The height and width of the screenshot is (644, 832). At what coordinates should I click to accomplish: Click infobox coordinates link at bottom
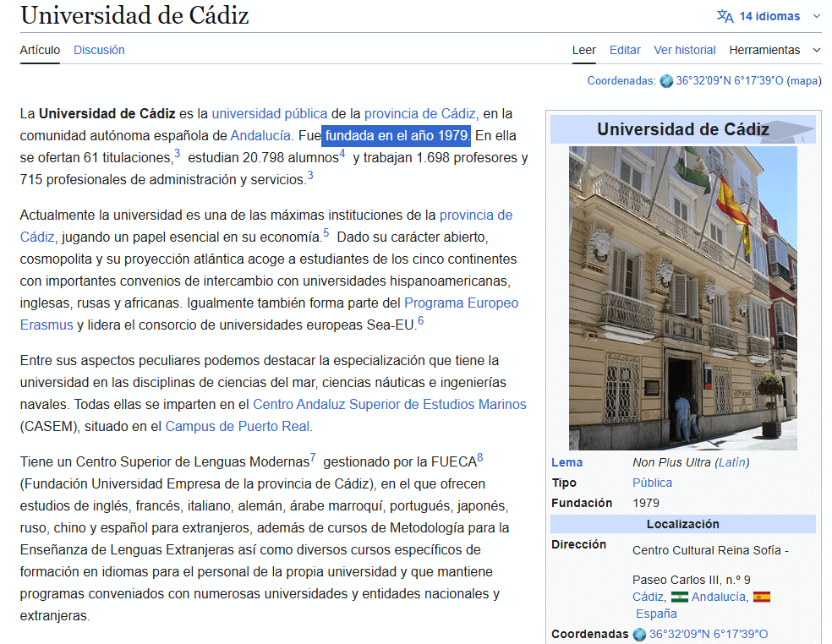coord(709,635)
